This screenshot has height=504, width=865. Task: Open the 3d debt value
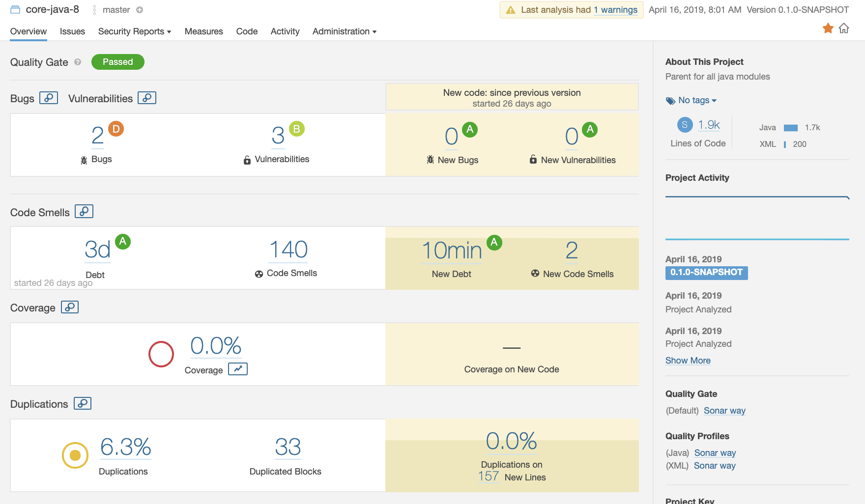tap(97, 250)
